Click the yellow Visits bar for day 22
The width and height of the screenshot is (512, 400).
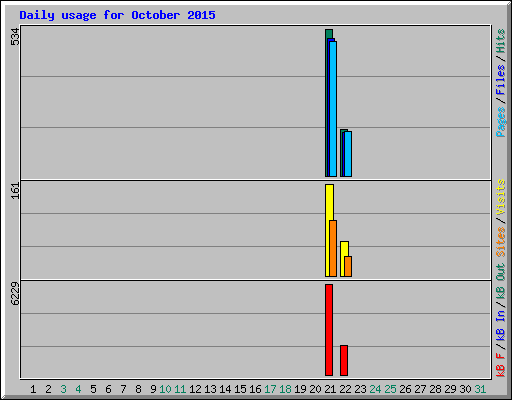(343, 259)
